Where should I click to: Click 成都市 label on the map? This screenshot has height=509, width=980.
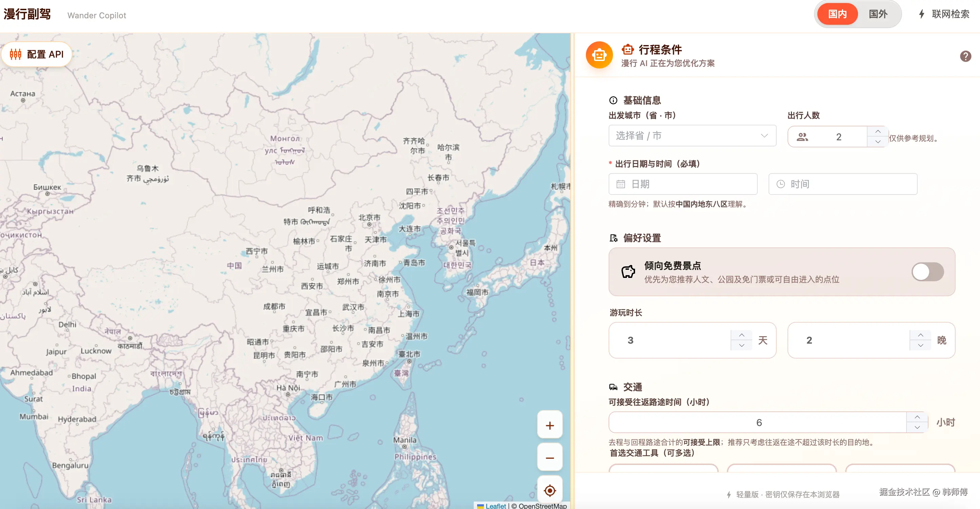pyautogui.click(x=274, y=306)
